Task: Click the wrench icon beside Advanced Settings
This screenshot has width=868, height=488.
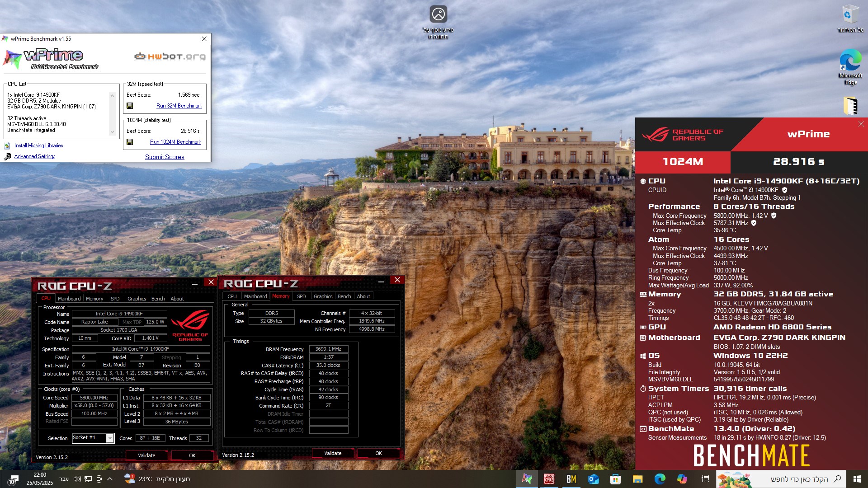Action: pyautogui.click(x=7, y=157)
